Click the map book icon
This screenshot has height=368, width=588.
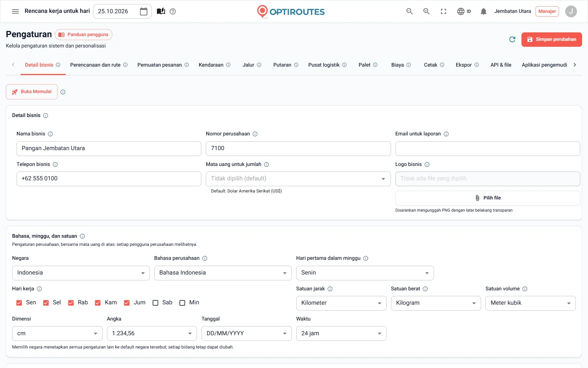[x=161, y=11]
